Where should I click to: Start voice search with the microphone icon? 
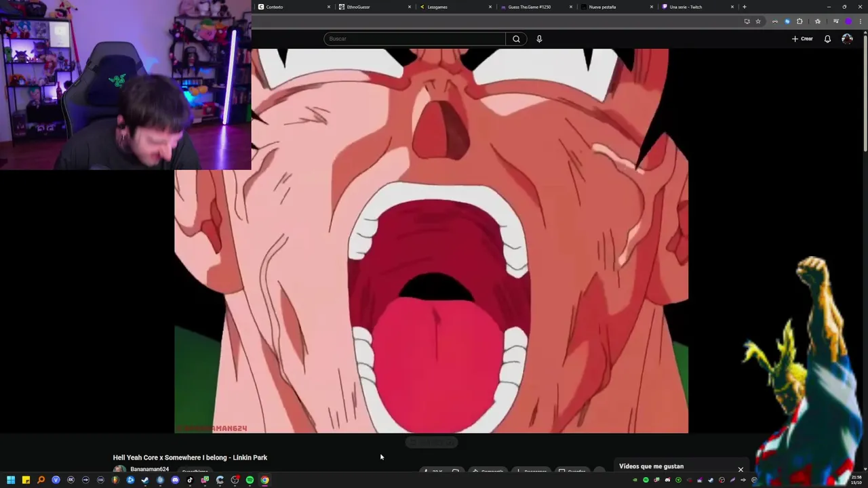(539, 39)
